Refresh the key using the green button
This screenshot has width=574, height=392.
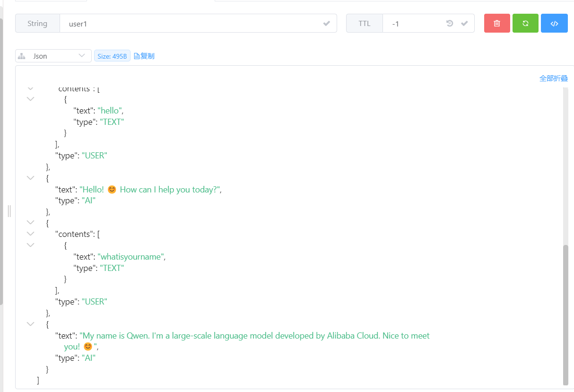(525, 24)
